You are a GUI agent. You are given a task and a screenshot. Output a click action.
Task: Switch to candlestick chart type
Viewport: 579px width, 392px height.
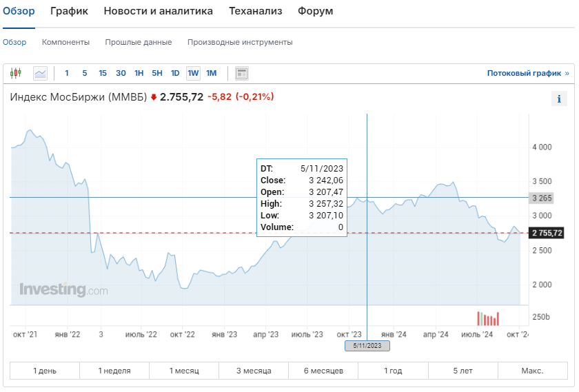pyautogui.click(x=17, y=73)
